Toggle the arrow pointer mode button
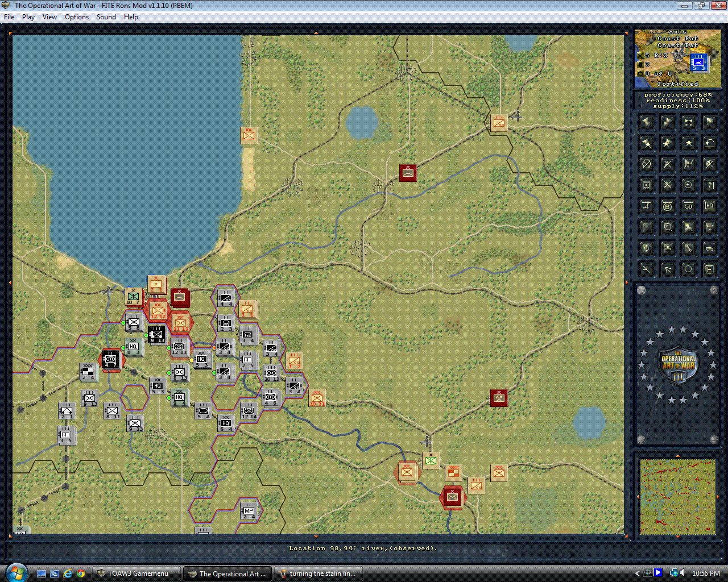Screen dimensions: 728x582 pos(667,269)
